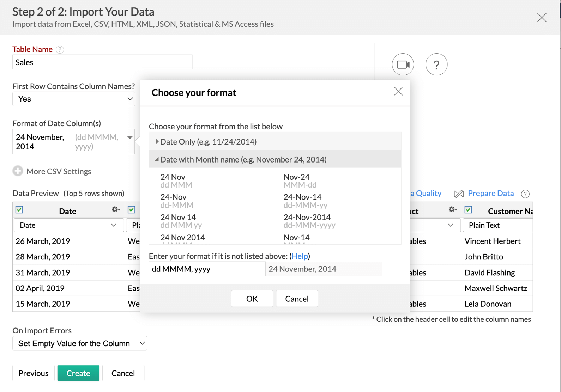This screenshot has width=561, height=392.
Task: Click the custom date format input field
Action: click(x=207, y=269)
